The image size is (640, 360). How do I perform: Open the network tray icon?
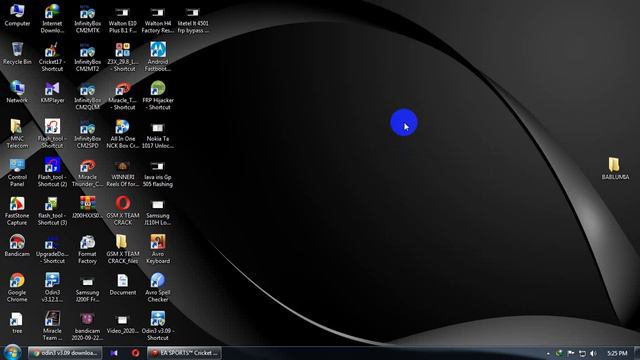pos(582,353)
